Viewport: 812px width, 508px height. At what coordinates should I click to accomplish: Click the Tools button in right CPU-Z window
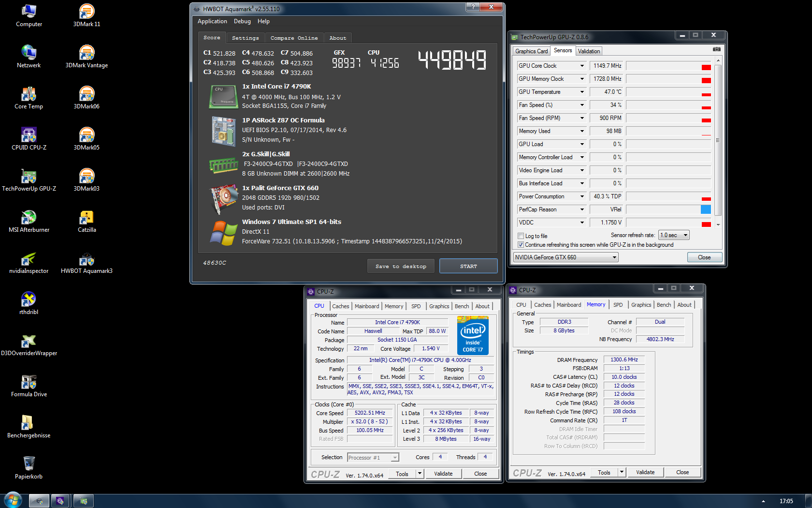604,472
